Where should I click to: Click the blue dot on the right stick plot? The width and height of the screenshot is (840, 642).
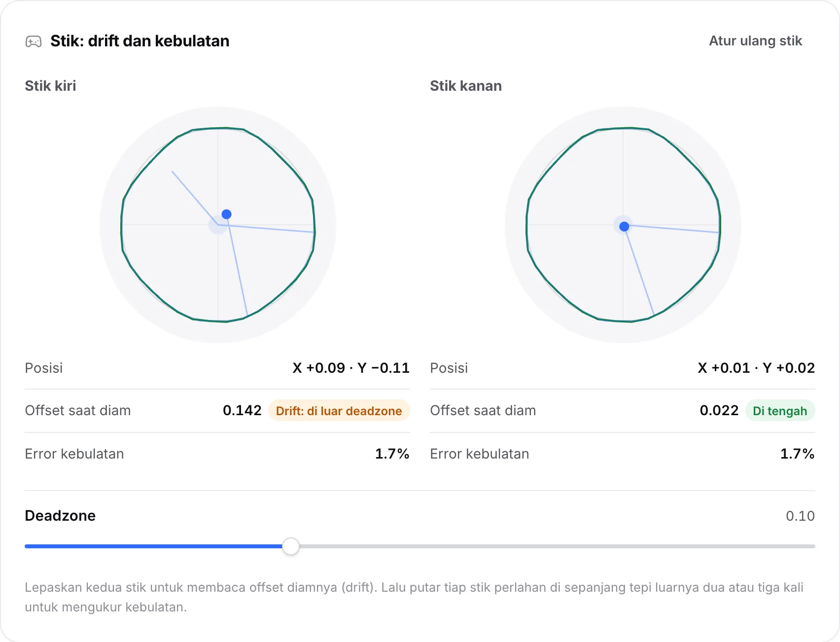pos(624,226)
